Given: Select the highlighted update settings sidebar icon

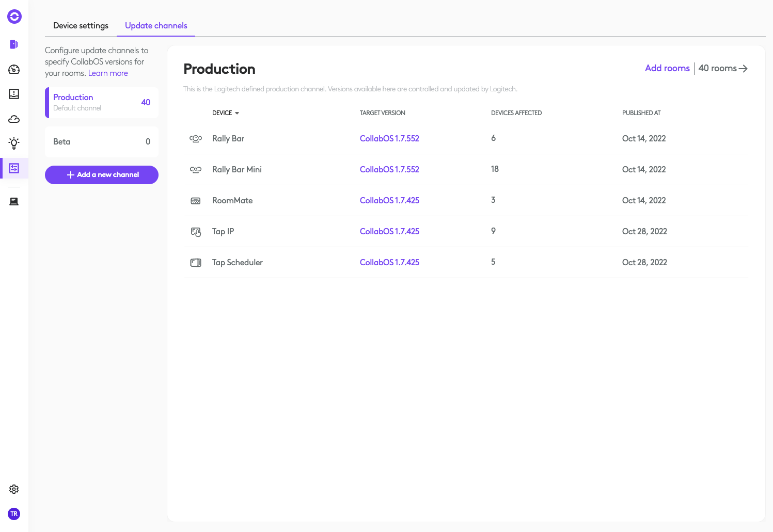Looking at the screenshot, I should tap(14, 168).
